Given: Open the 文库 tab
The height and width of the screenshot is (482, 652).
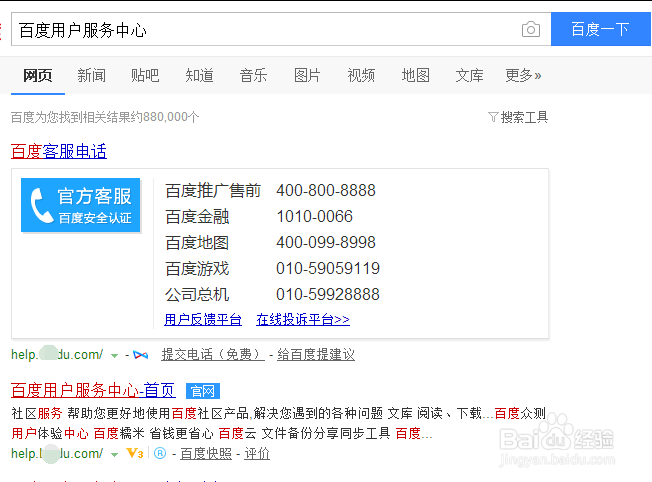Looking at the screenshot, I should tap(469, 75).
